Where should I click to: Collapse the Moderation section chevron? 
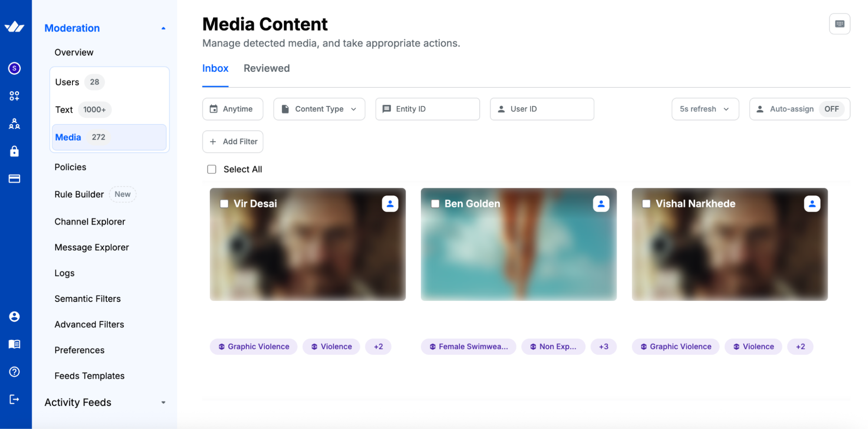(163, 28)
